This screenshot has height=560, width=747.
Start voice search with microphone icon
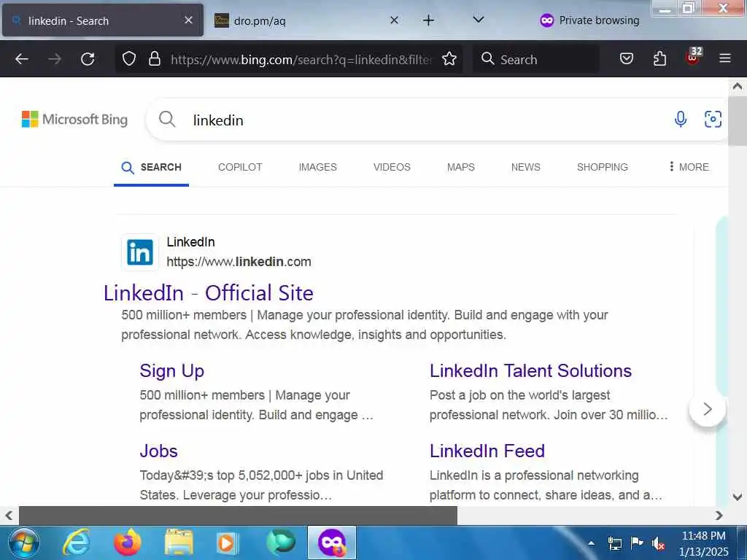[x=681, y=119]
